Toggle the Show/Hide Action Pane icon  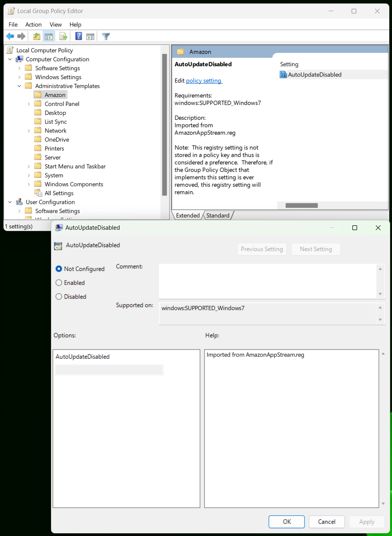90,37
